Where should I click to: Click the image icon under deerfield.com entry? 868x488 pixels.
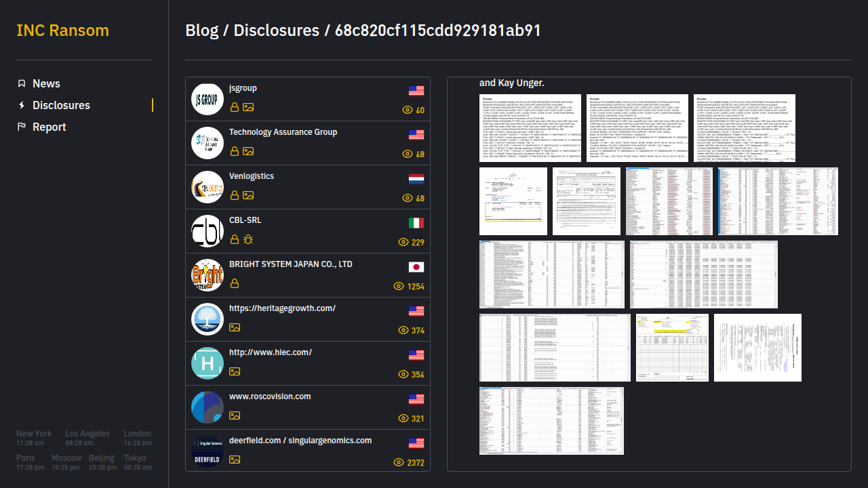pyautogui.click(x=235, y=460)
